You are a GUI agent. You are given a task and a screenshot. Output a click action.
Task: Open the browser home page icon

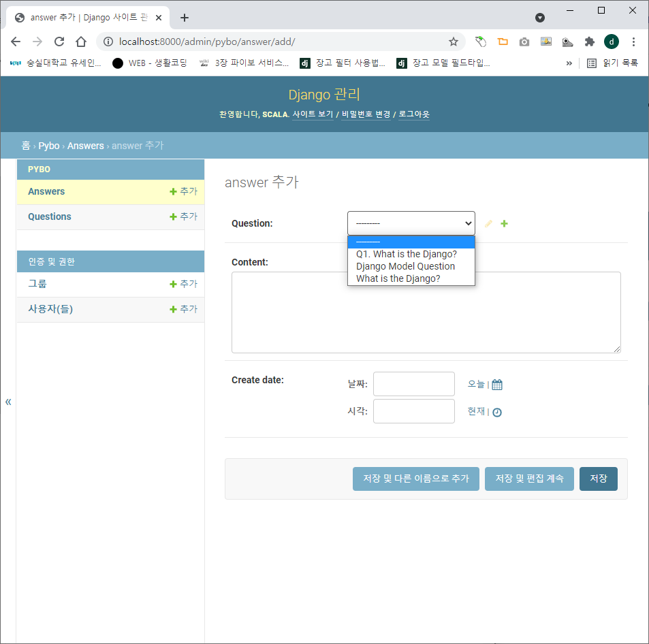(81, 42)
